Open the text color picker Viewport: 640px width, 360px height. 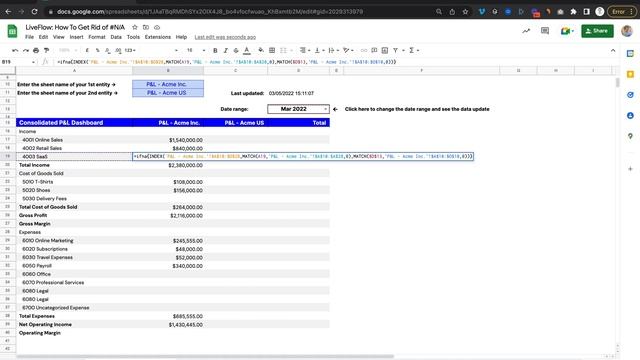coord(247,50)
